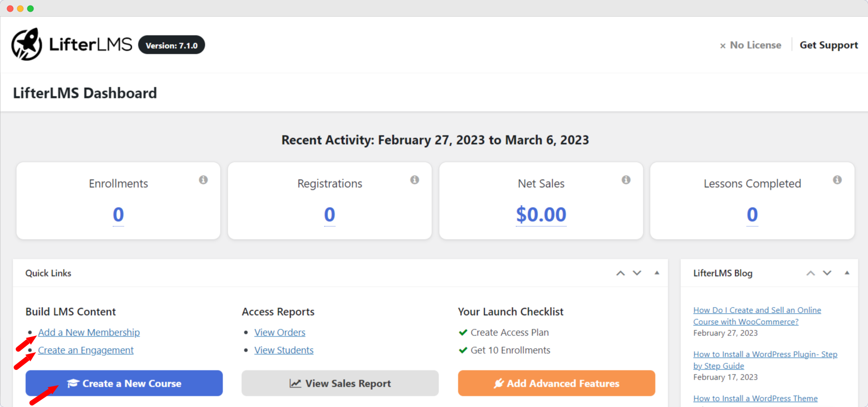Image resolution: width=868 pixels, height=407 pixels.
Task: Open View Sales Report button
Action: 340,383
